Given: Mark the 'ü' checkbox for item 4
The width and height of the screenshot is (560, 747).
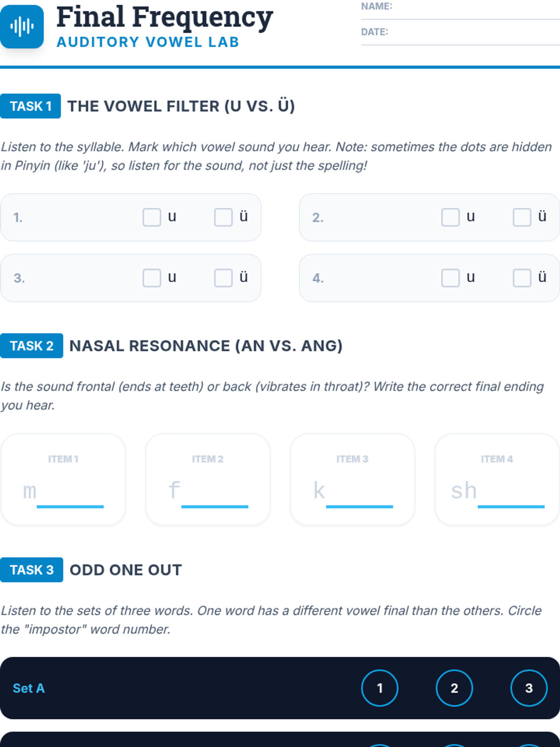Looking at the screenshot, I should [x=522, y=278].
